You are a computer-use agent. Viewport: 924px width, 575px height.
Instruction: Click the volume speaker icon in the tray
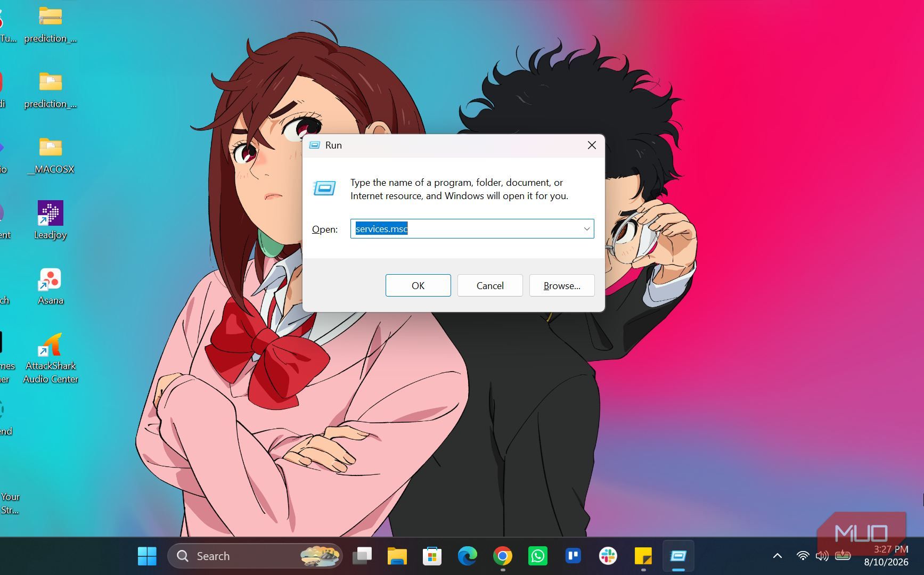tap(822, 556)
